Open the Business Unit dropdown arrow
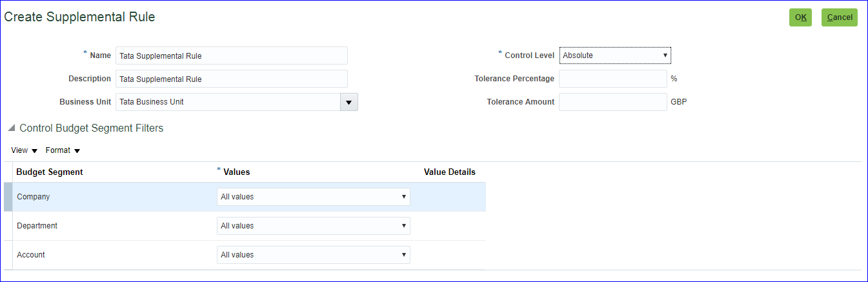 point(348,102)
